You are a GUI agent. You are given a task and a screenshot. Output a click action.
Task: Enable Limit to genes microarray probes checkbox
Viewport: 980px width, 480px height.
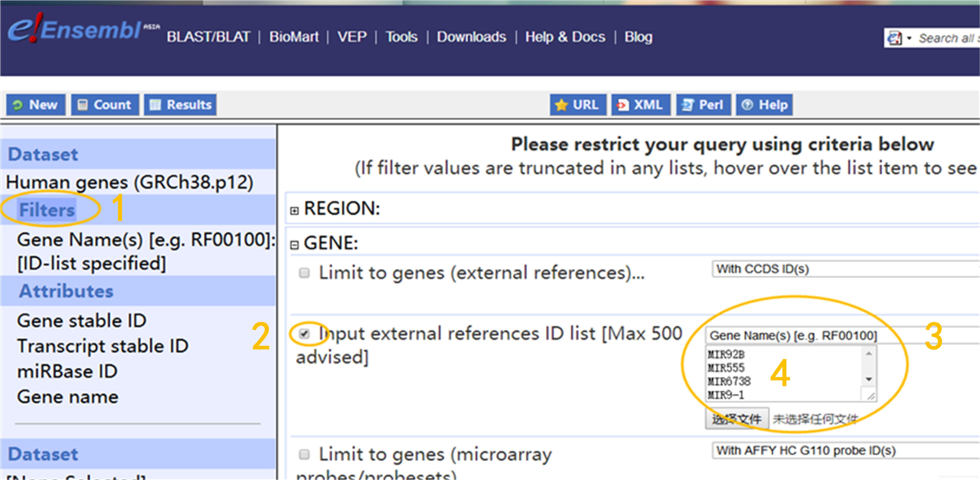(x=304, y=454)
